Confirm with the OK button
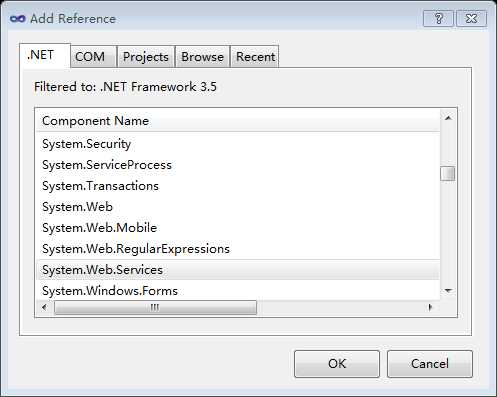497x397 pixels. click(x=337, y=364)
